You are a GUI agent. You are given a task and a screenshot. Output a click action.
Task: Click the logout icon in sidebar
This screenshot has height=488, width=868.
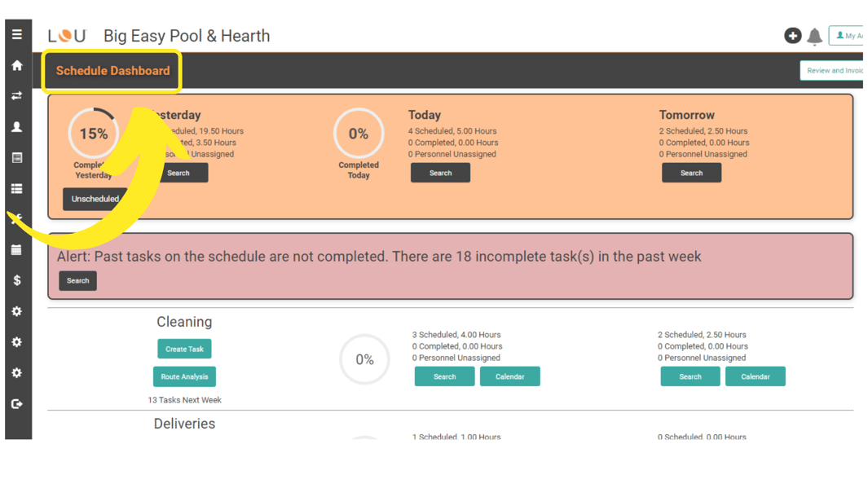point(17,404)
